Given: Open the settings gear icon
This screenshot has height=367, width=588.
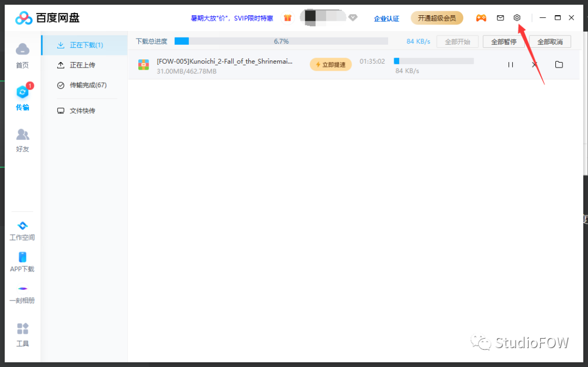Looking at the screenshot, I should pos(517,17).
